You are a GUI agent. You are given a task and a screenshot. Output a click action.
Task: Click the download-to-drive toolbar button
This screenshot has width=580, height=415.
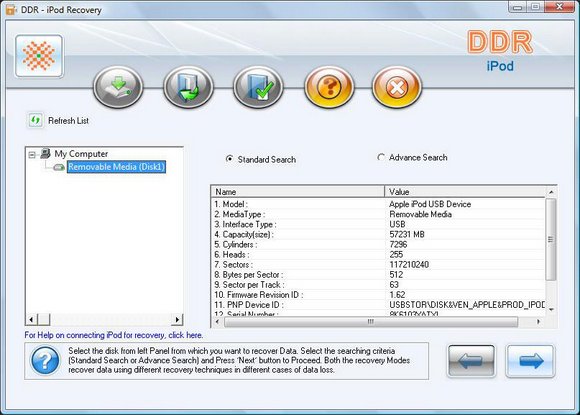pyautogui.click(x=118, y=87)
